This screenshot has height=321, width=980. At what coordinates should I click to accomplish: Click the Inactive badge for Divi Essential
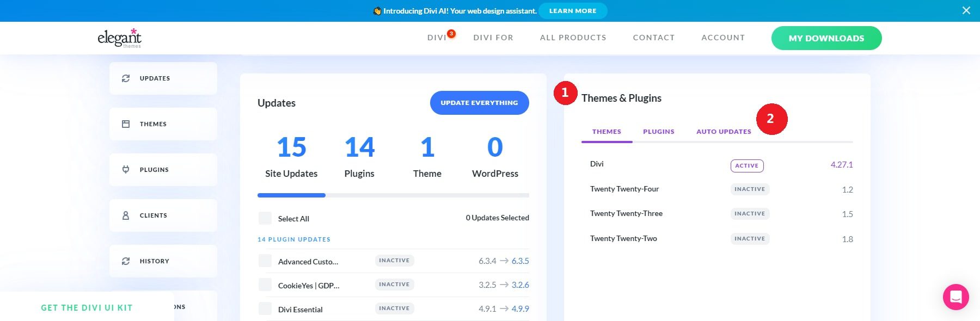(x=394, y=308)
